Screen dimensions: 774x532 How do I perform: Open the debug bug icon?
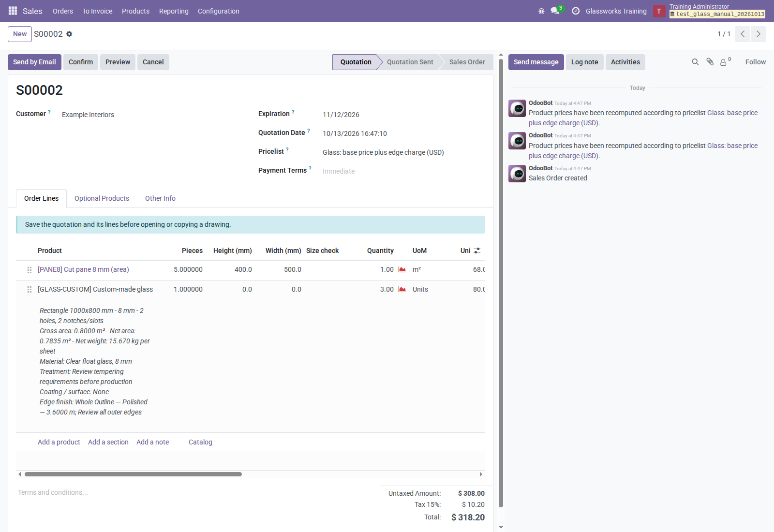[x=541, y=11]
